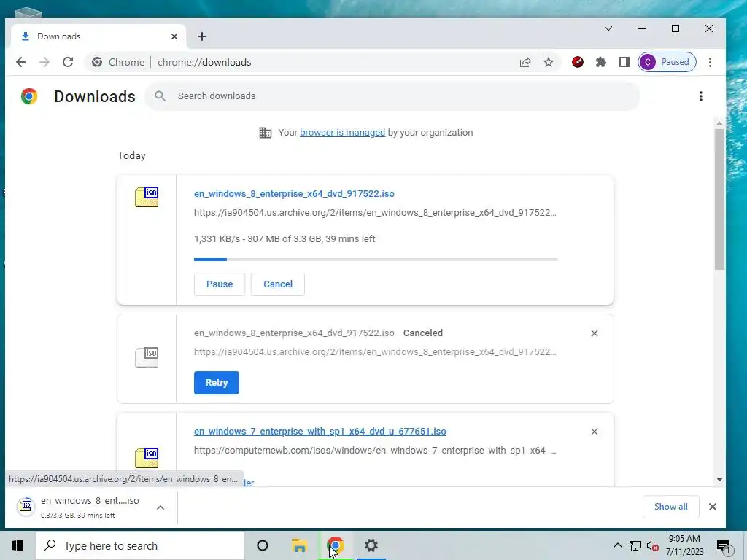
Task: Open the browser is managed link
Action: point(342,133)
